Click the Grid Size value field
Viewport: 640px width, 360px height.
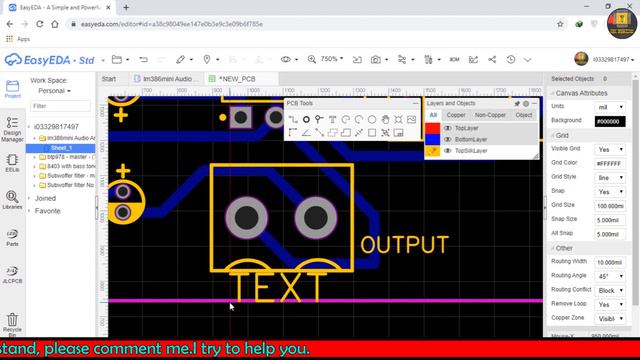tap(610, 206)
